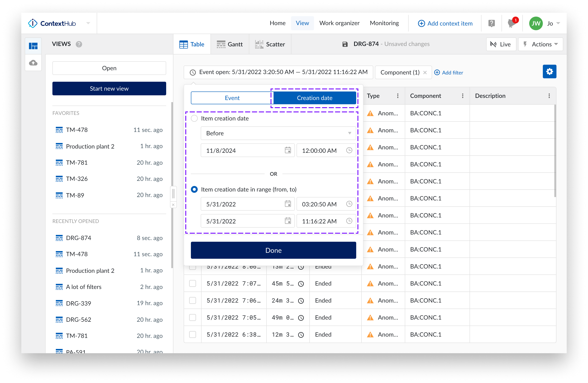Expand the Before dropdown
The height and width of the screenshot is (383, 588).
click(278, 133)
